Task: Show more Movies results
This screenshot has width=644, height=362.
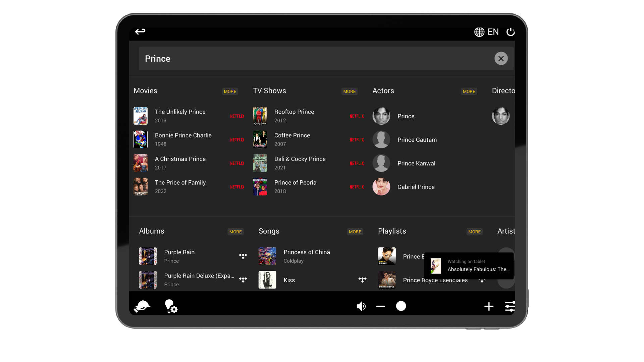Action: click(x=230, y=91)
